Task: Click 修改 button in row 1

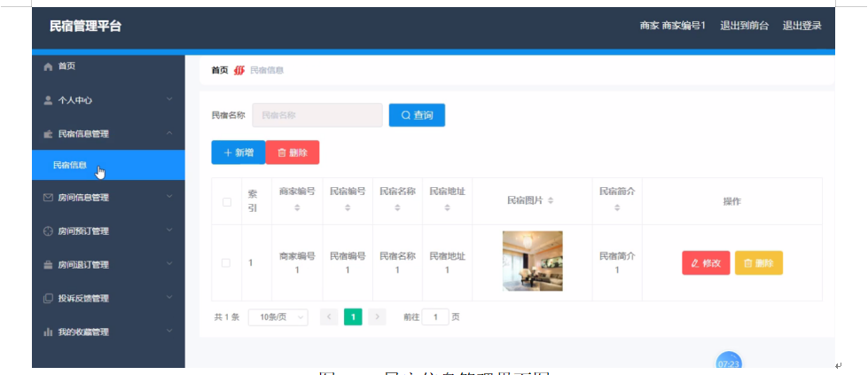Action: pos(706,263)
